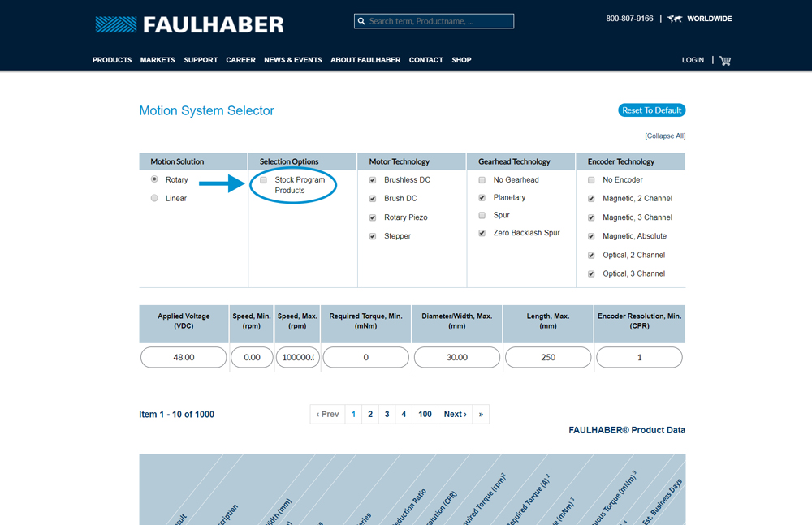Go to results page 2

(x=370, y=414)
